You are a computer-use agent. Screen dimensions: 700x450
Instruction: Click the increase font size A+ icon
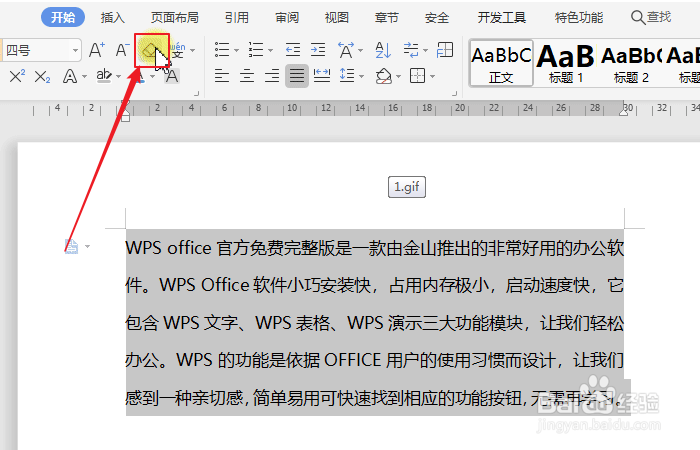pos(96,50)
